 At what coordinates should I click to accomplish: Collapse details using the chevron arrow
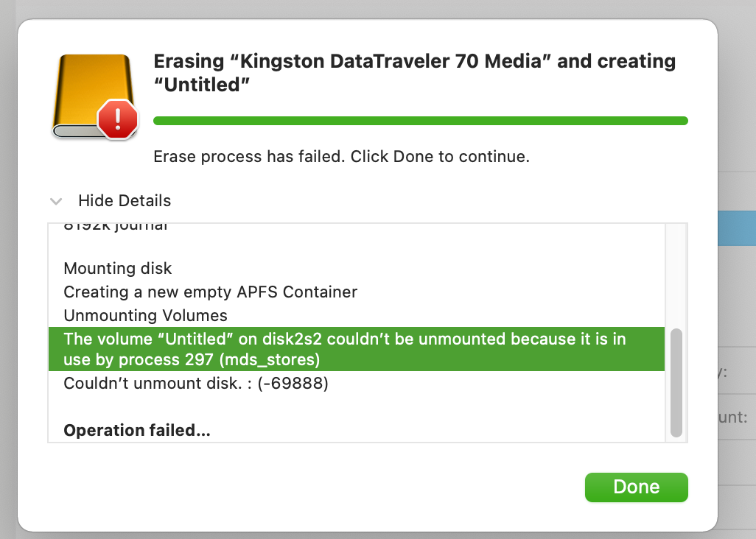tap(55, 201)
